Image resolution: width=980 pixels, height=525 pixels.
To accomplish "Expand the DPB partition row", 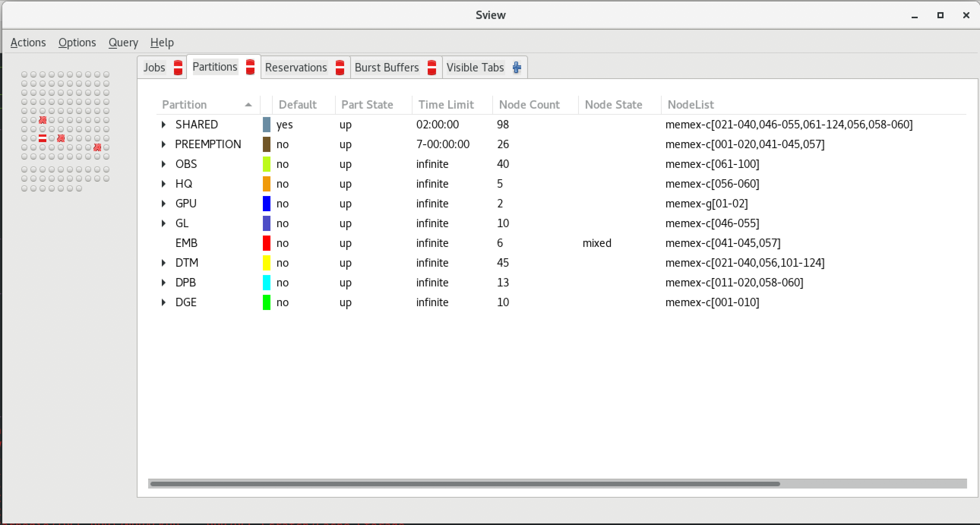I will (x=164, y=283).
